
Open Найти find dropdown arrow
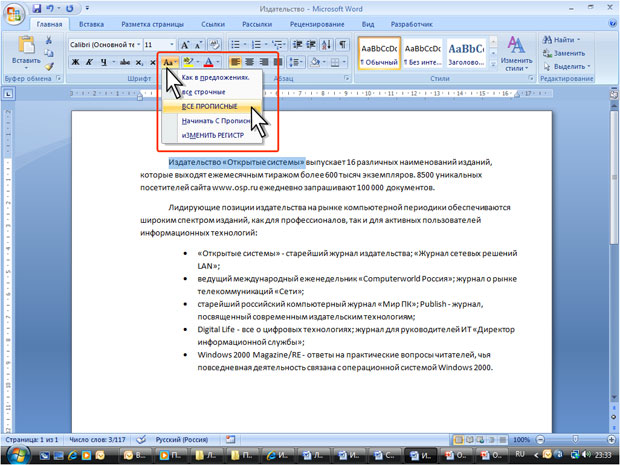(578, 40)
